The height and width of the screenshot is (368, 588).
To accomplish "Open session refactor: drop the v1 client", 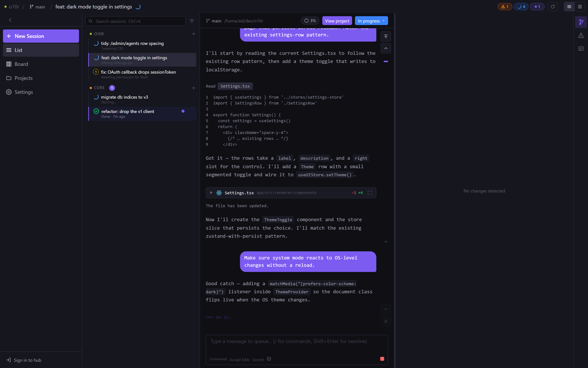I will click(x=142, y=114).
